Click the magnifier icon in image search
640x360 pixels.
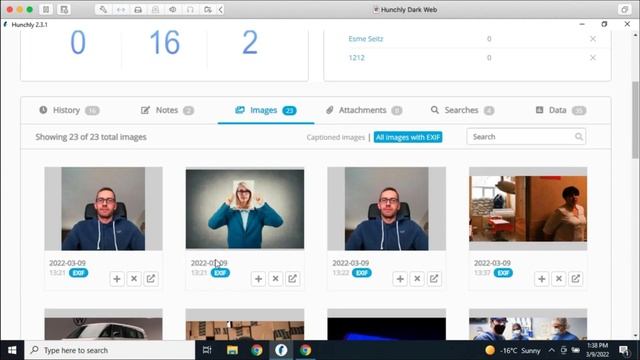(x=578, y=137)
